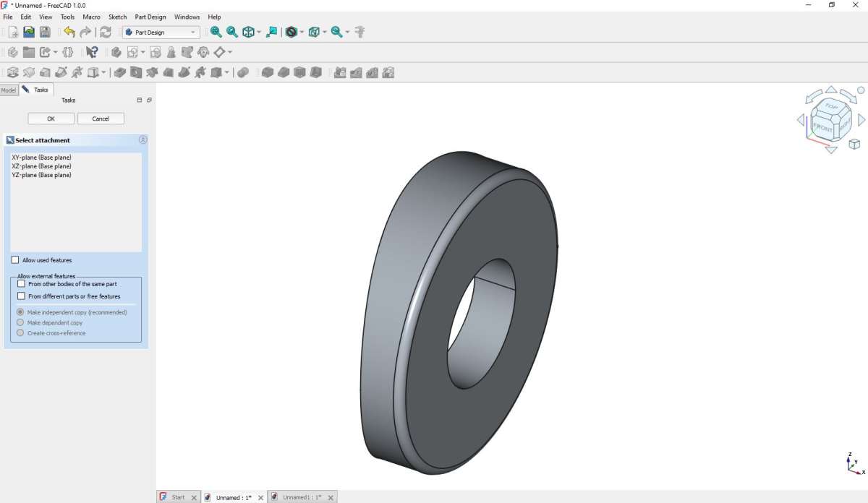This screenshot has width=868, height=503.
Task: Click the navigation cube's right arrow
Action: tap(861, 120)
